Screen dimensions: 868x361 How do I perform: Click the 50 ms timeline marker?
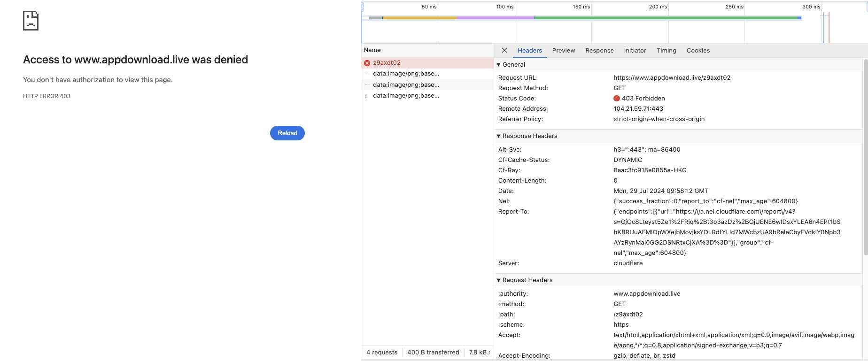[429, 7]
